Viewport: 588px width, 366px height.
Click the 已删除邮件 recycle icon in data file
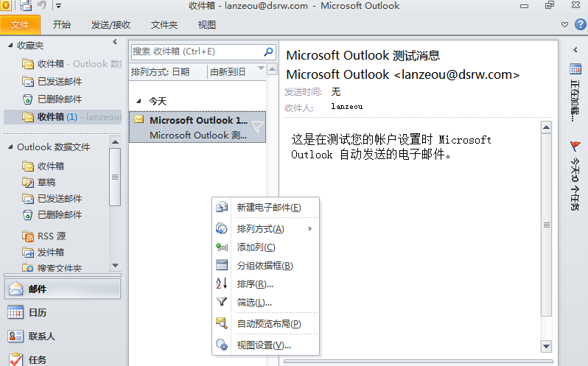click(x=28, y=214)
